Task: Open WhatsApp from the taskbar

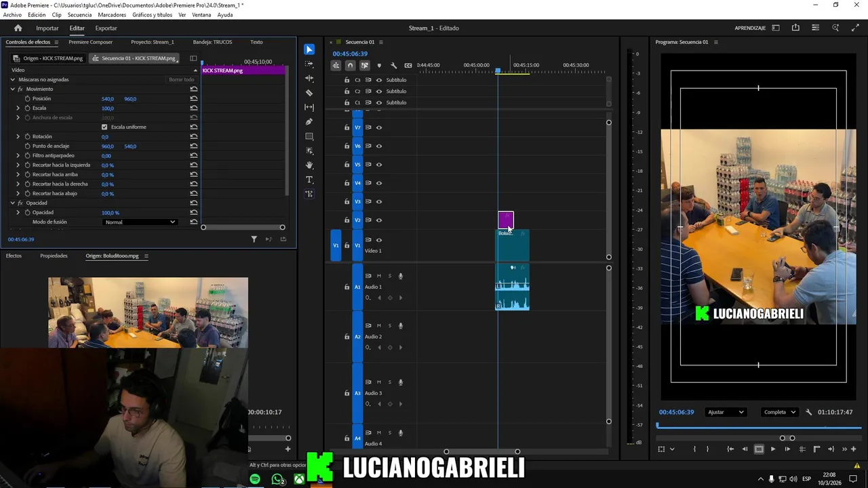Action: 277,479
